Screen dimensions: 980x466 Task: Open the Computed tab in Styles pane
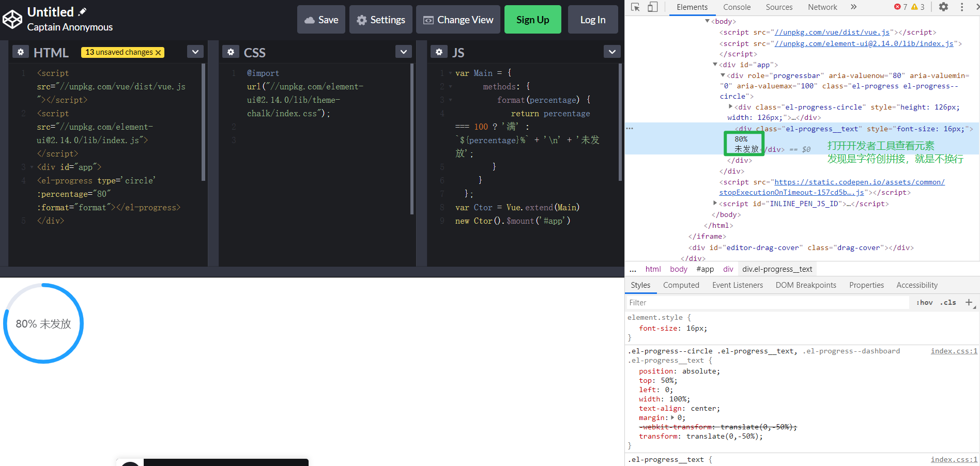point(681,285)
